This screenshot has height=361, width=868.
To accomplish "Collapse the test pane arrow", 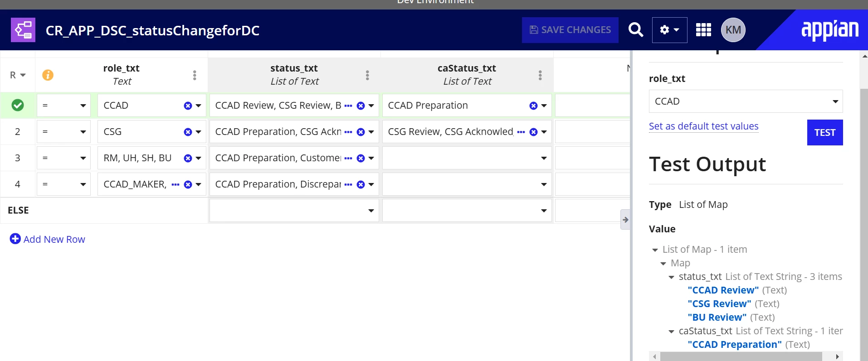I will tap(625, 220).
